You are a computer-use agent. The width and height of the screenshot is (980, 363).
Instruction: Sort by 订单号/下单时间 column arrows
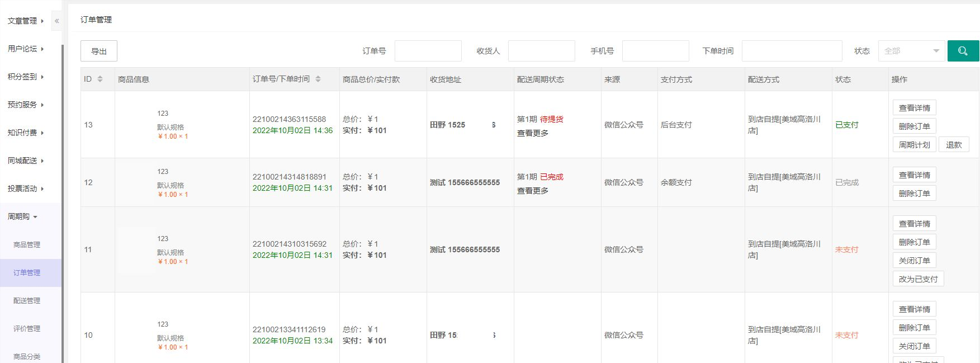tap(318, 79)
